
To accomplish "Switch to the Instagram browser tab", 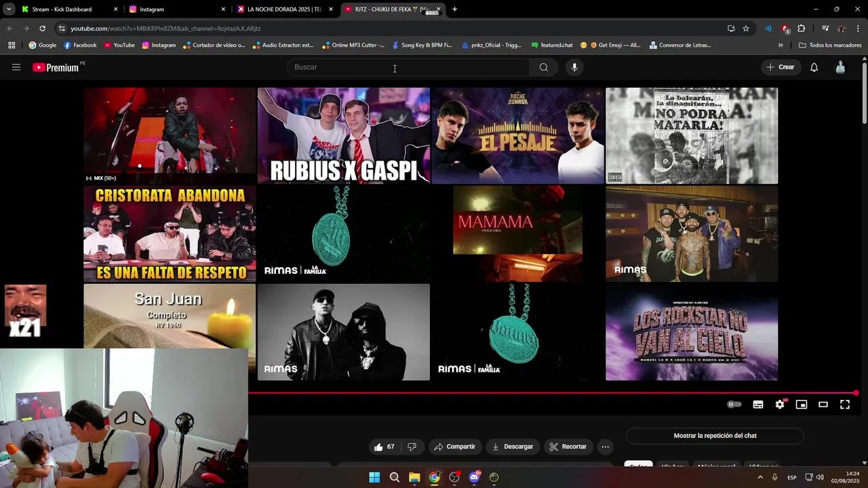I will (x=176, y=9).
